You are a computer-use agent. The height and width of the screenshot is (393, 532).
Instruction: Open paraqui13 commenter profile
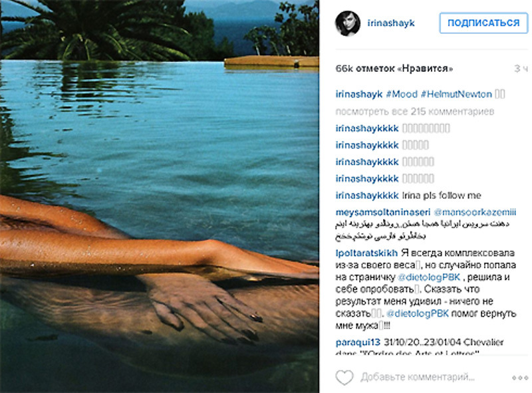[x=358, y=342]
